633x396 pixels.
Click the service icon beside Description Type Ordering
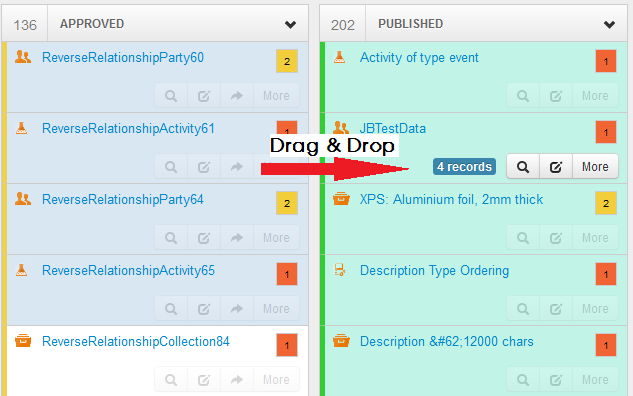click(x=340, y=270)
